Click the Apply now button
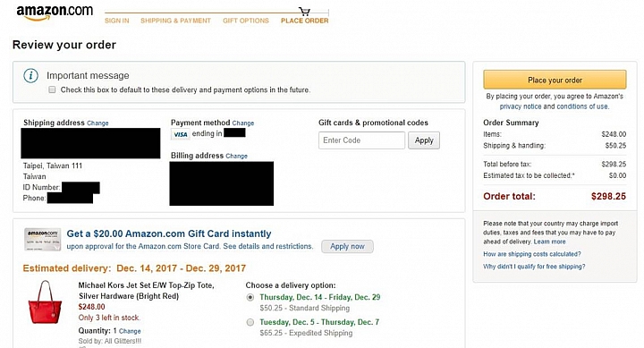Screen dimensions: 644x348 tap(347, 247)
